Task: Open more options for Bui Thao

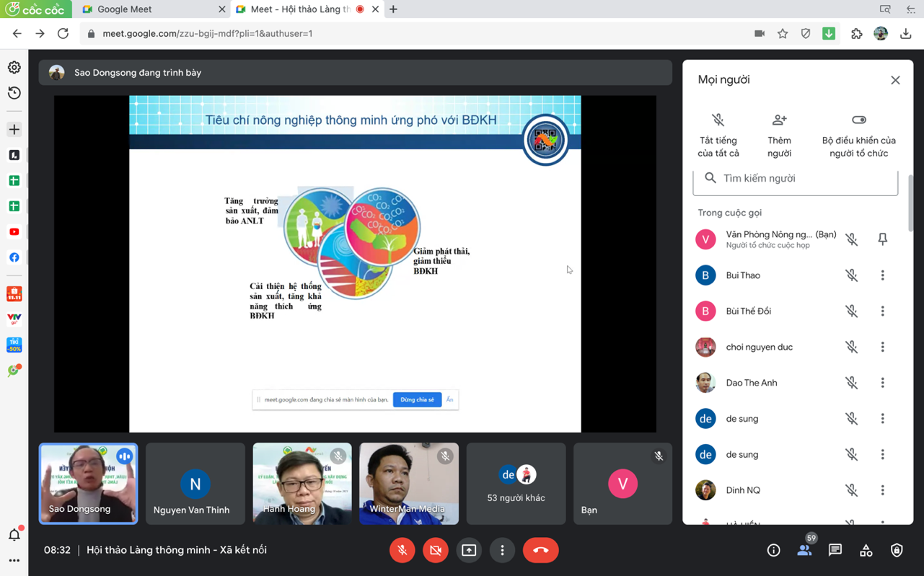Action: [x=882, y=275]
